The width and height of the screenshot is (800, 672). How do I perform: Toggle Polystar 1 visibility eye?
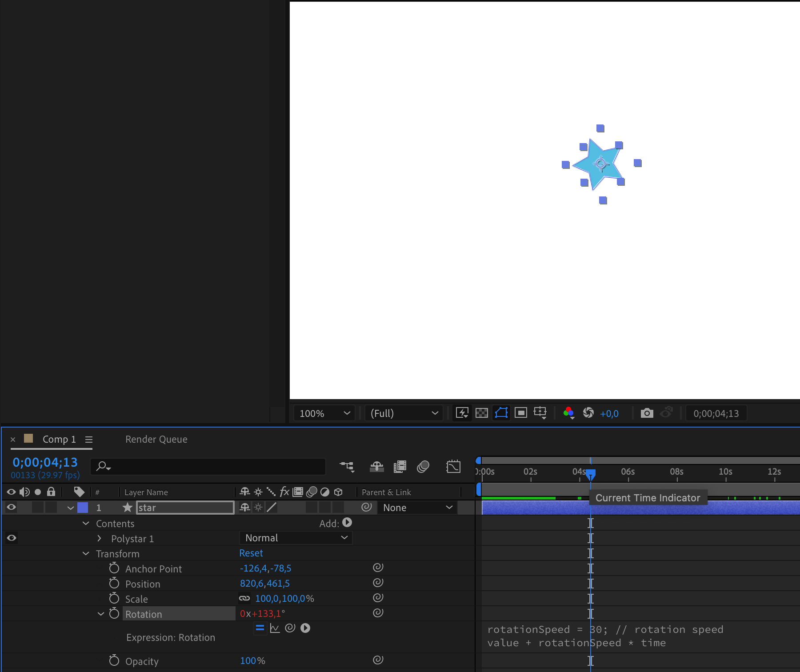[x=12, y=538]
